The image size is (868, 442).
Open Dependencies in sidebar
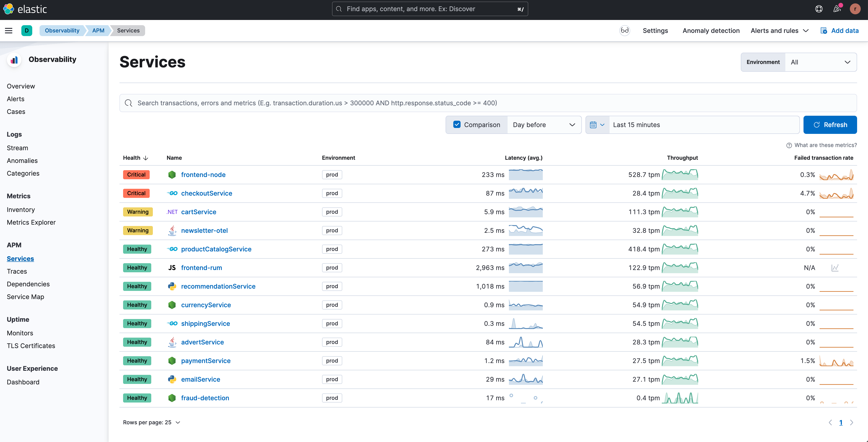(28, 284)
